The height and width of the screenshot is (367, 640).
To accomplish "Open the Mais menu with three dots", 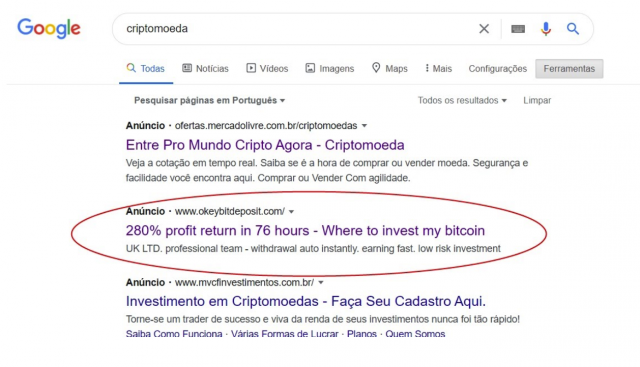I will coord(438,69).
